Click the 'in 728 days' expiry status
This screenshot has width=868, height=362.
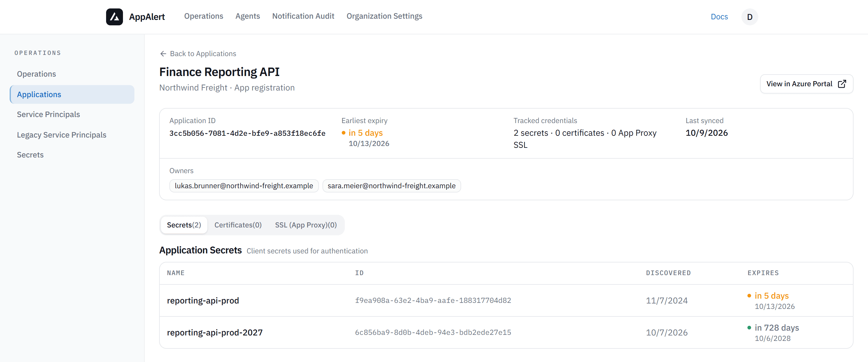[777, 328]
